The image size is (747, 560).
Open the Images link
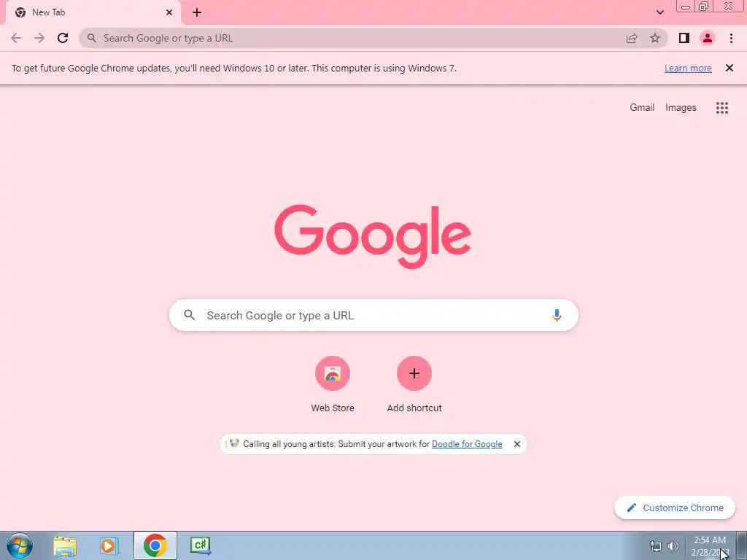pos(681,108)
